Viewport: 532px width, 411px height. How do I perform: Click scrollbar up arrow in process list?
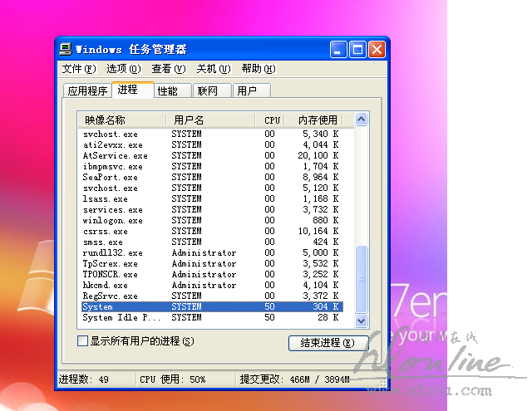(x=361, y=120)
